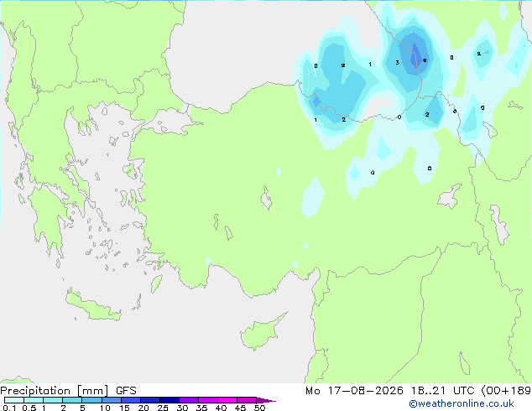The image size is (532, 411).
Task: Click the 0.1 to 0.5 legend swatch
Action: tap(14, 400)
